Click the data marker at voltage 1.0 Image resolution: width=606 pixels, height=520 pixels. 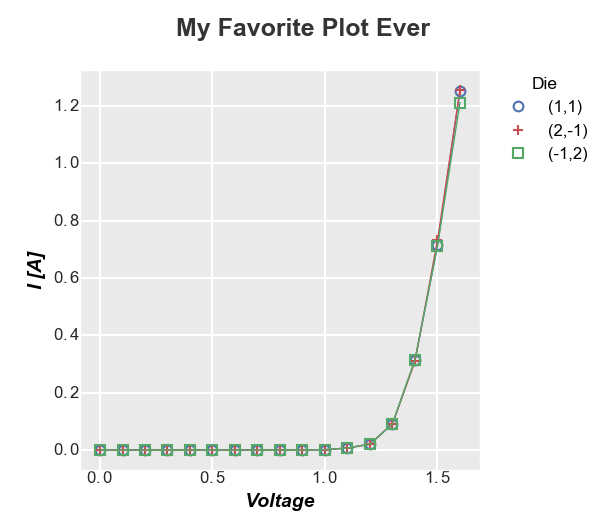click(x=325, y=450)
